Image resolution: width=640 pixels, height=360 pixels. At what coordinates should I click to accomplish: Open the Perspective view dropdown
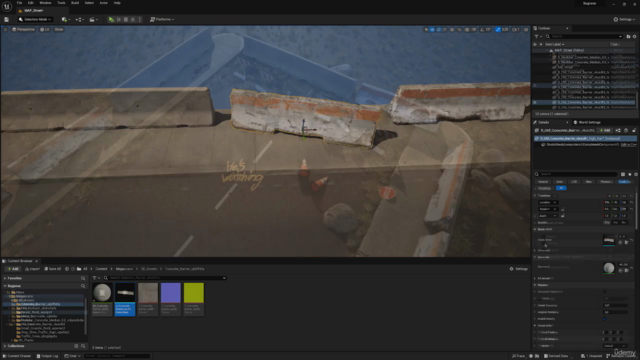click(23, 29)
